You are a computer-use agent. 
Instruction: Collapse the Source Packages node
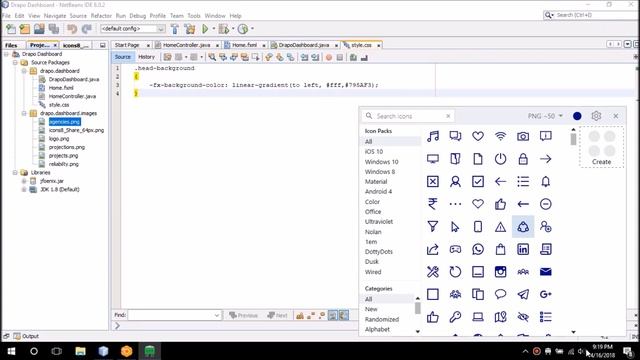15,62
